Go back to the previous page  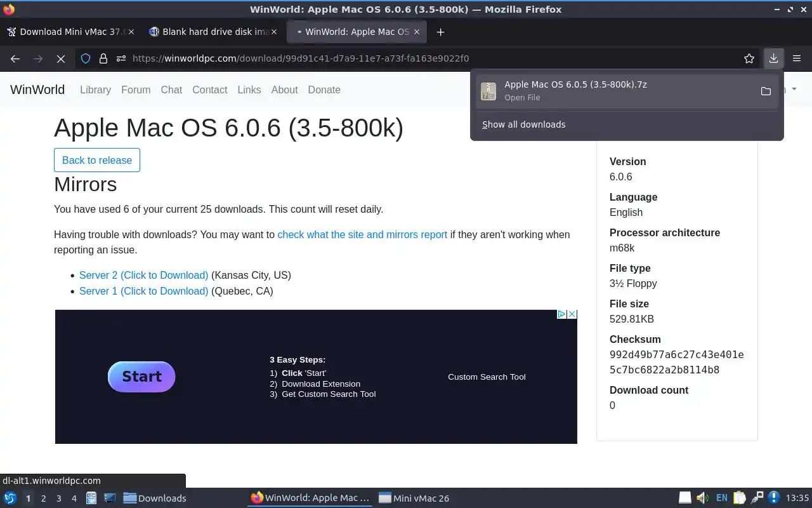(15, 58)
